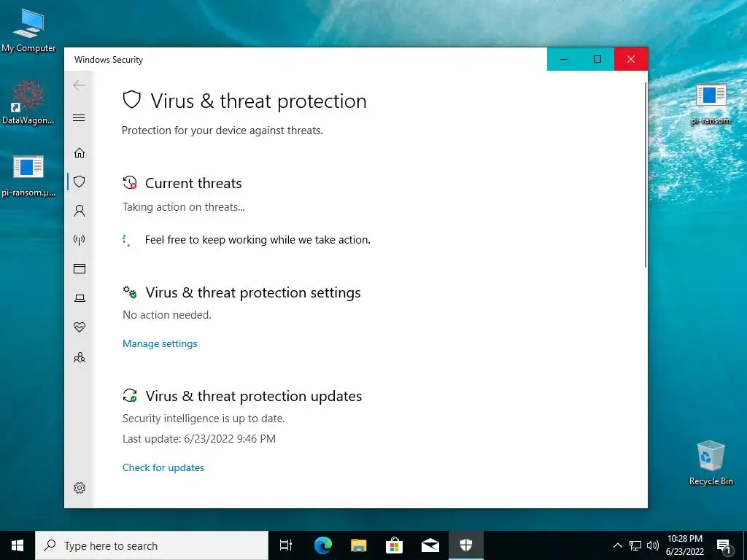Show hidden system tray icons
747x560 pixels.
click(617, 545)
